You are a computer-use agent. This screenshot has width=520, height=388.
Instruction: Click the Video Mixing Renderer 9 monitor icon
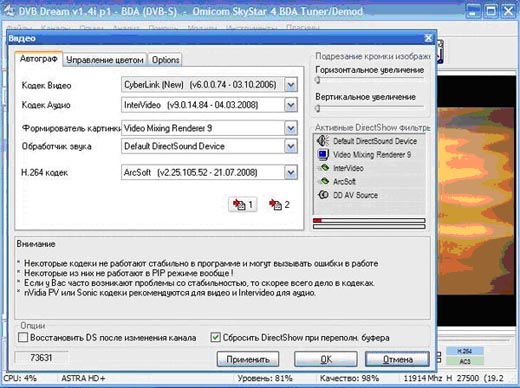tap(323, 154)
